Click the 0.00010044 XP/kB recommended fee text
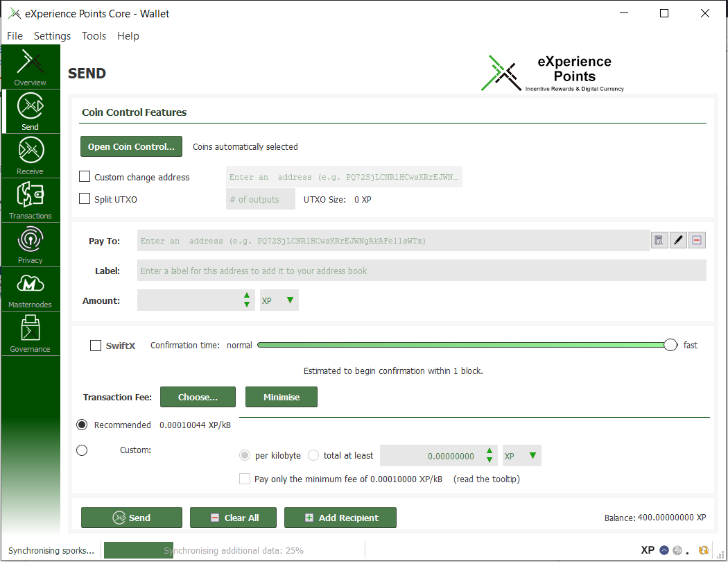This screenshot has width=728, height=562. (195, 425)
